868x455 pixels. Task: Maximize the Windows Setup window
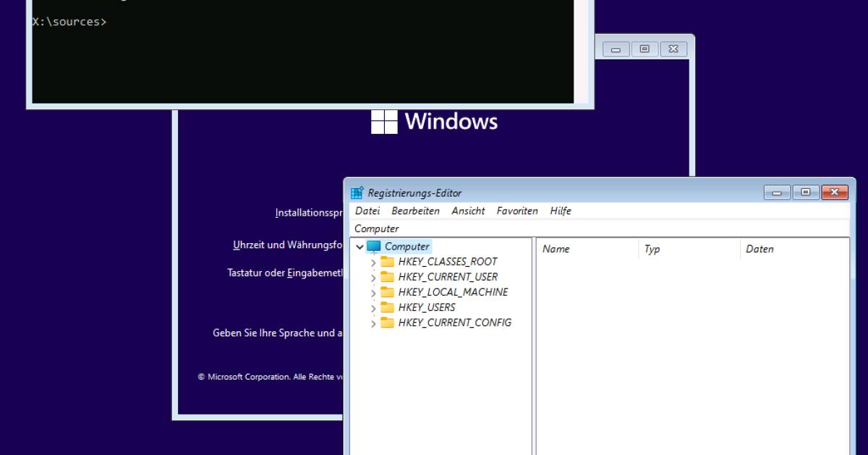pyautogui.click(x=644, y=49)
